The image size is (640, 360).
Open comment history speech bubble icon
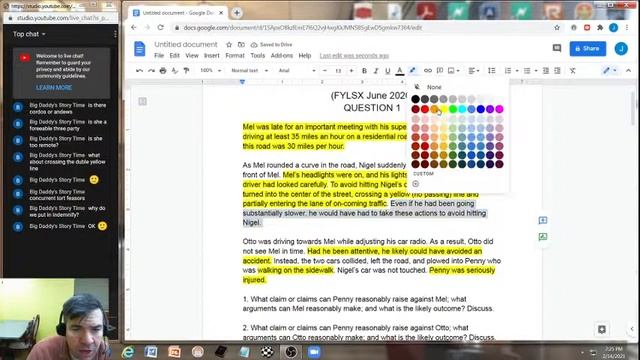point(557,48)
